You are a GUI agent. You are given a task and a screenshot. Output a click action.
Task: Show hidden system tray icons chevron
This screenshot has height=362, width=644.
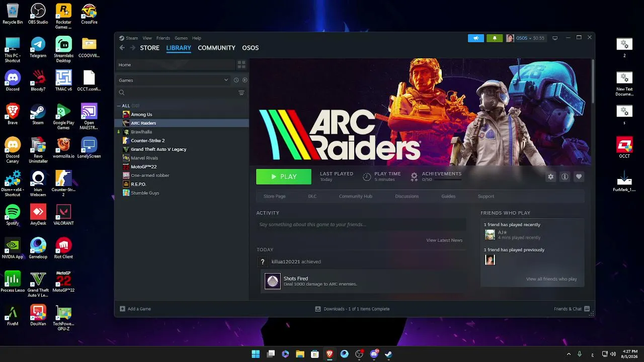[x=569, y=354]
